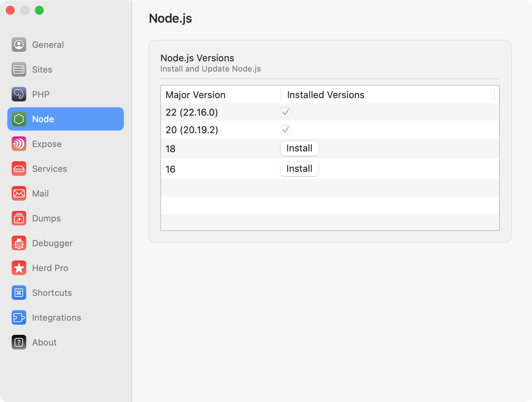The width and height of the screenshot is (532, 402).
Task: Switch to the PHP section label
Action: point(41,94)
